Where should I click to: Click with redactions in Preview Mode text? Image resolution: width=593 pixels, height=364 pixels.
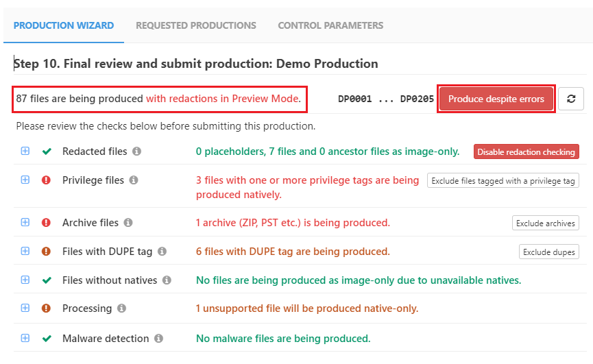(x=223, y=99)
